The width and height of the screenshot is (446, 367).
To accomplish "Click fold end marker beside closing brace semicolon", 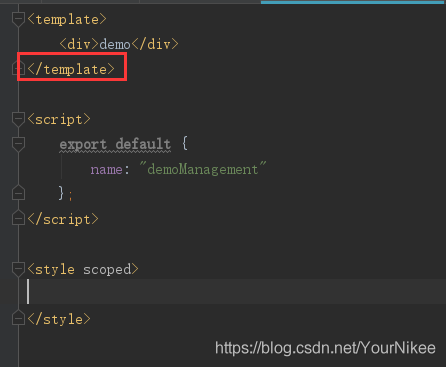I will (x=18, y=193).
